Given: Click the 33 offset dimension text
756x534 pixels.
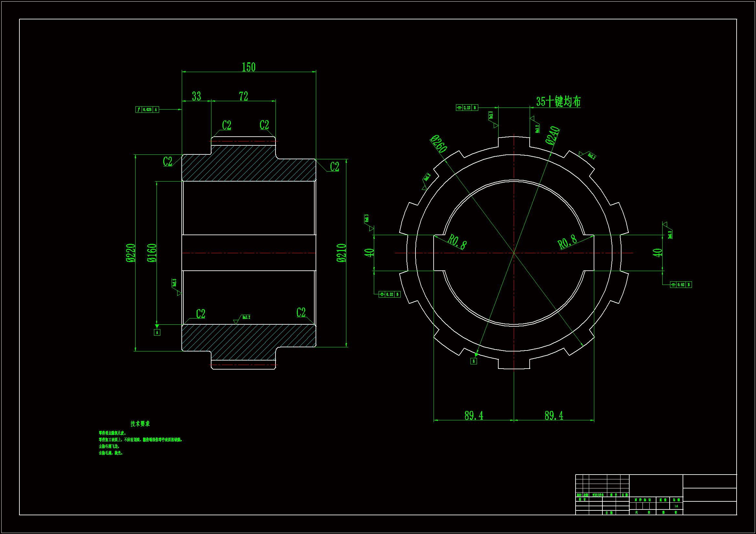Looking at the screenshot, I should tap(196, 96).
